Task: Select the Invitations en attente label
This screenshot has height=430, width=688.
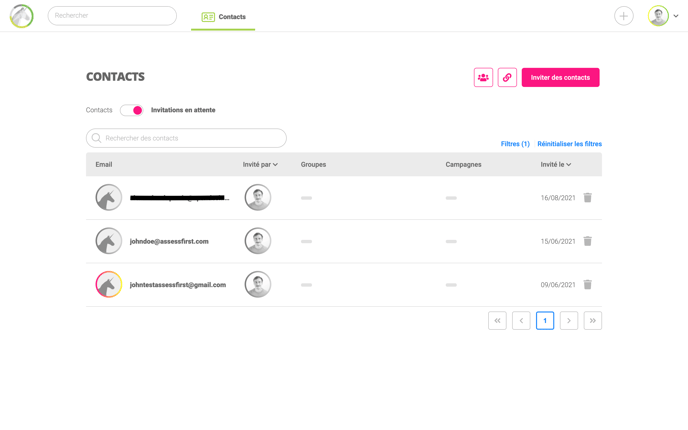Action: (x=183, y=110)
